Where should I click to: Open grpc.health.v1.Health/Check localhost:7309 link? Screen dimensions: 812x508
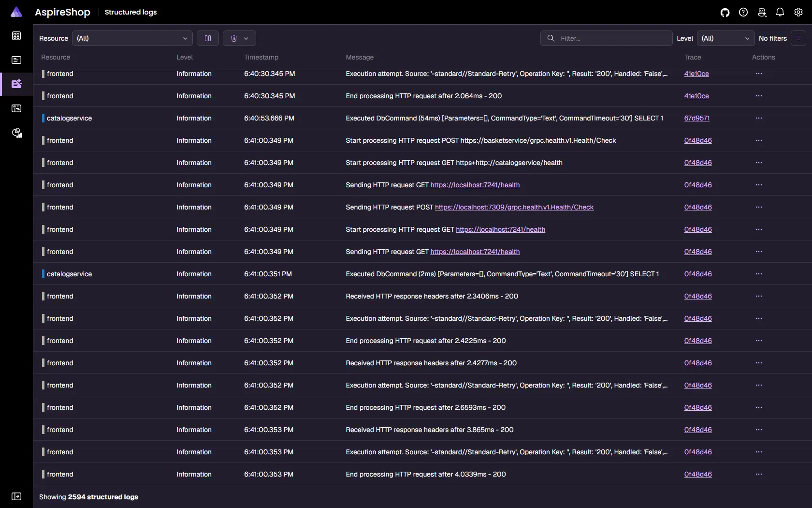pyautogui.click(x=514, y=207)
